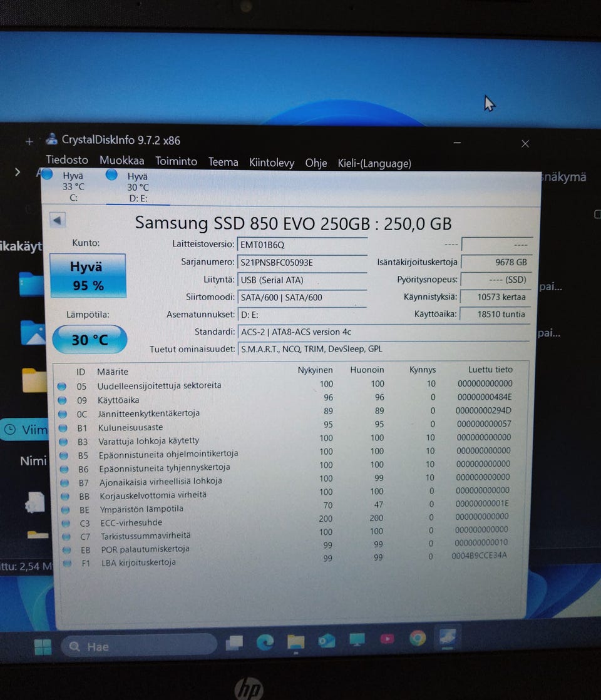Screen dimensions: 601x700
Task: Click the Luettu tieto column header
Action: point(490,369)
